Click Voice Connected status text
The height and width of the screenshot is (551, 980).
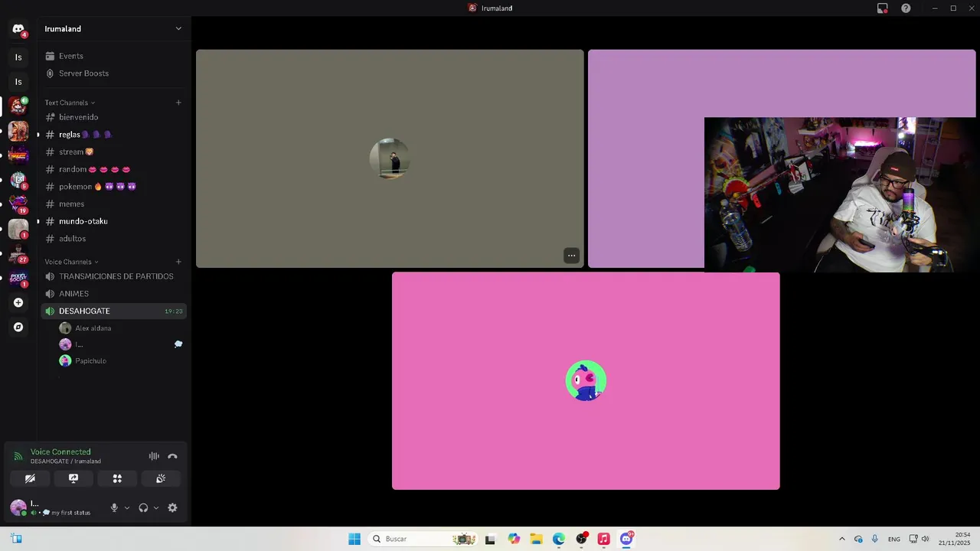[x=60, y=452]
